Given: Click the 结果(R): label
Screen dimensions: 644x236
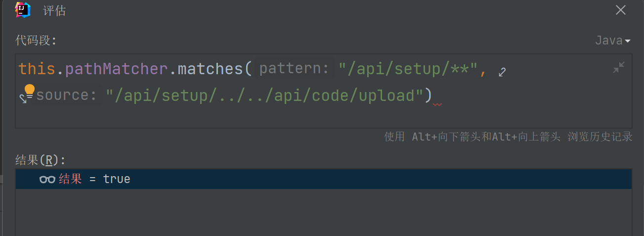Looking at the screenshot, I should point(41,160).
